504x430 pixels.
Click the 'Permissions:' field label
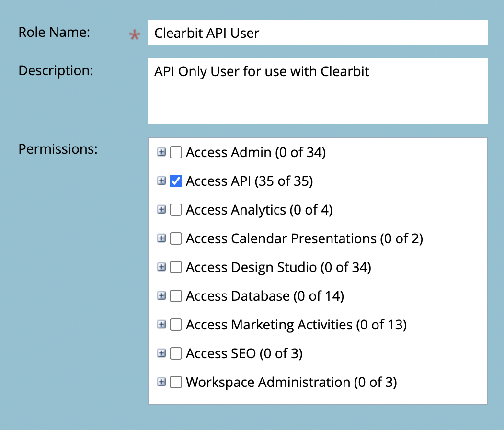pos(58,149)
